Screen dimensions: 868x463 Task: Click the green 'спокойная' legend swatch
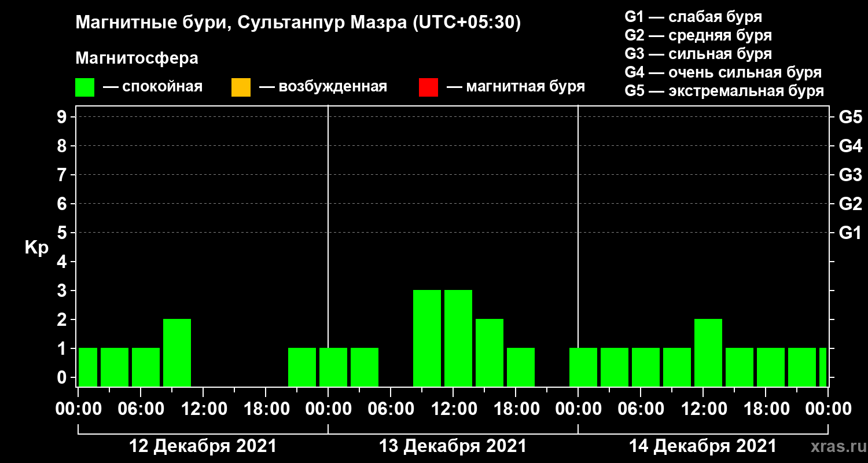coord(84,87)
